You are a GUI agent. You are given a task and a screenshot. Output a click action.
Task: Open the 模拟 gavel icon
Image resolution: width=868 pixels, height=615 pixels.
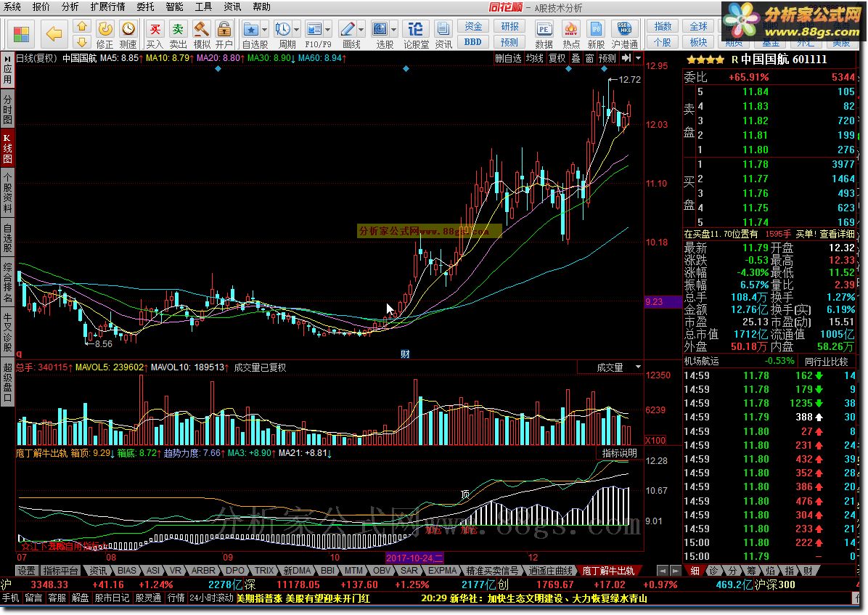[x=201, y=28]
